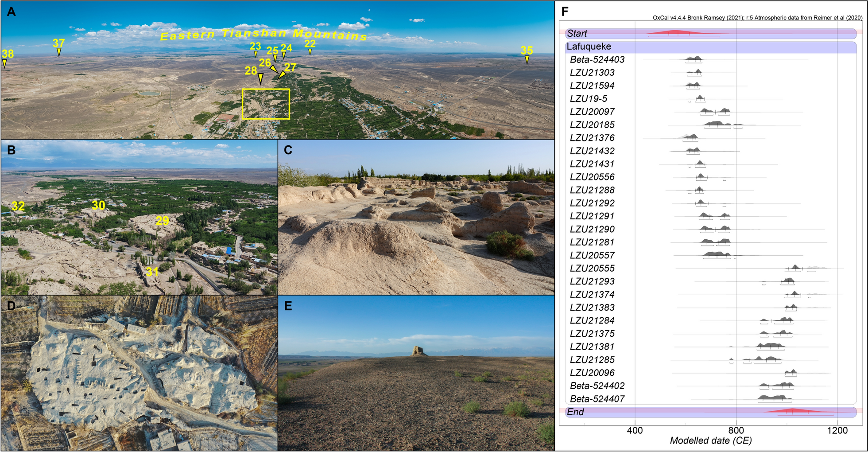Screen dimensions: 868x452
Task: Click the yellow arrow marker beneath number 24
Action: 284,56
